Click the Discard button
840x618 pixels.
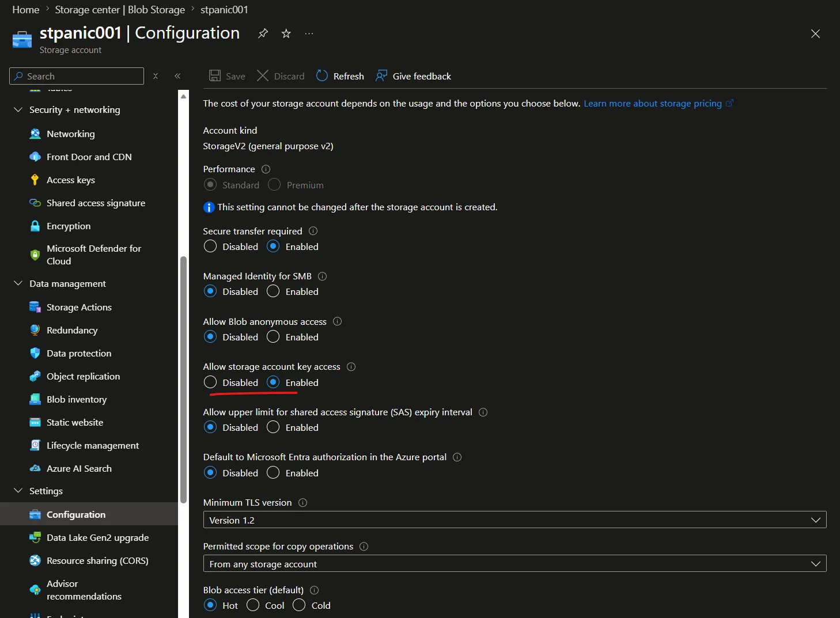[281, 76]
